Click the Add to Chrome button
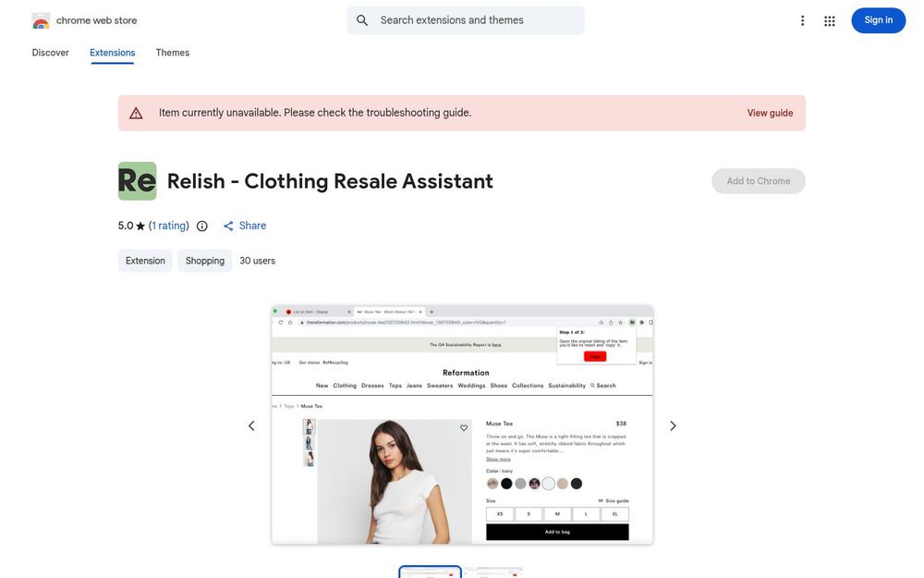The height and width of the screenshot is (578, 924). coord(759,181)
